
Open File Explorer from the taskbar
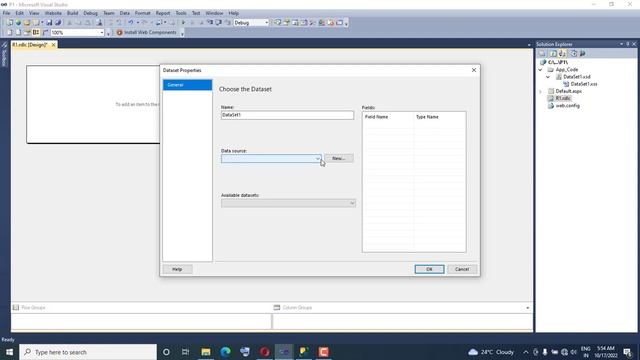point(206,352)
